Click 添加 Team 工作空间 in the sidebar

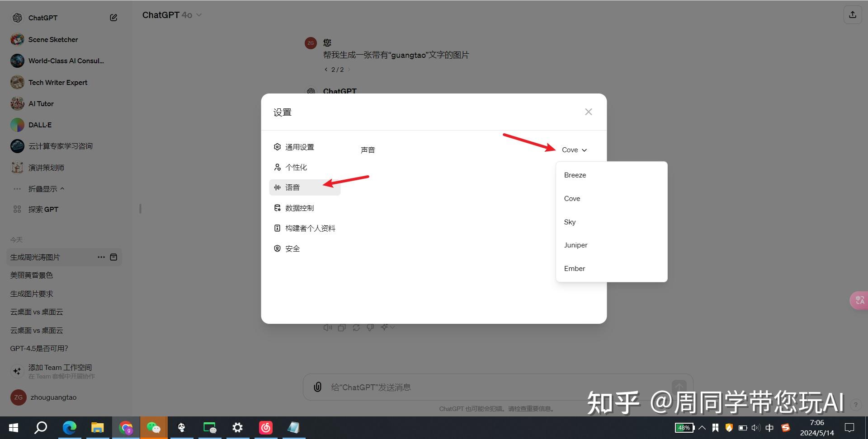click(61, 367)
